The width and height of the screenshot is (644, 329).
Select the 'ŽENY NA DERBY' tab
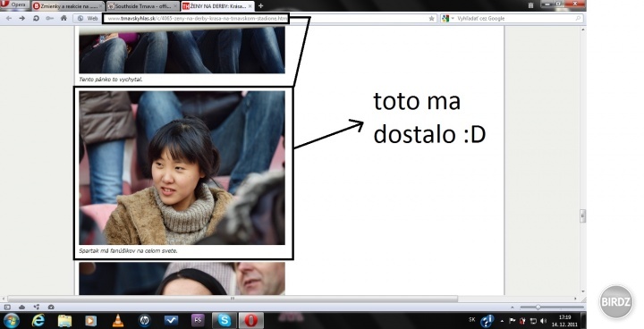point(217,6)
